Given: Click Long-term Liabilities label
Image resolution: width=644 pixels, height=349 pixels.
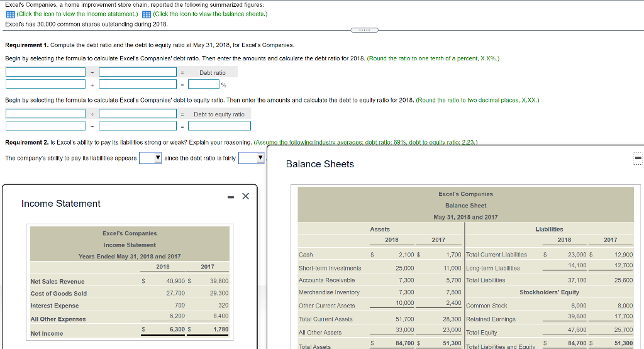Looking at the screenshot, I should pos(493,268).
